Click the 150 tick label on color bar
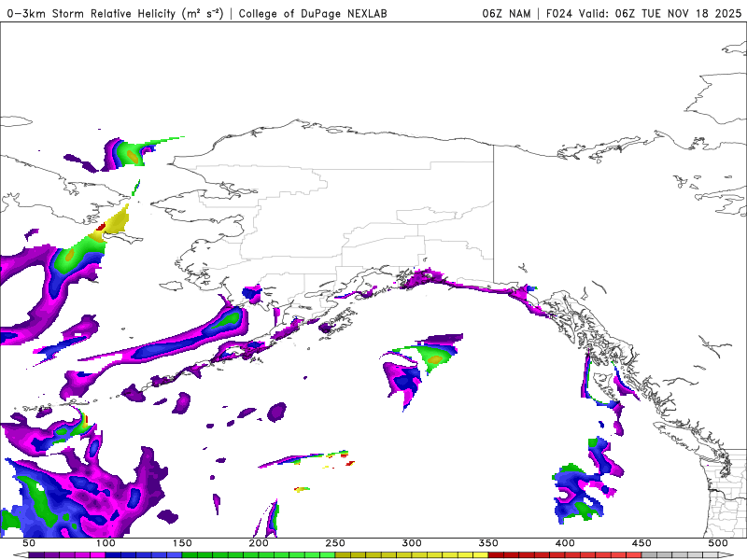747x560 pixels. coord(182,543)
